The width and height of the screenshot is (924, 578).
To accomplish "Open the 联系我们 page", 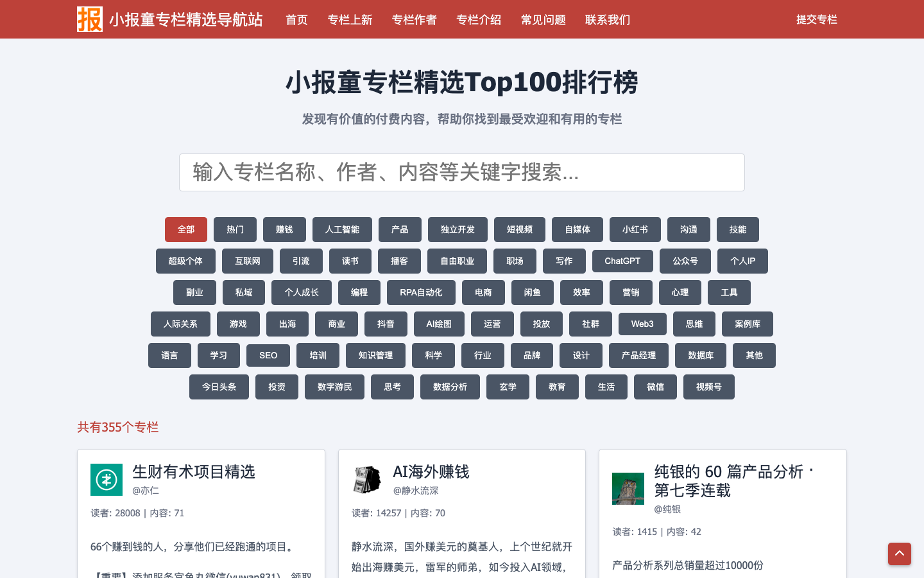I will click(x=608, y=19).
